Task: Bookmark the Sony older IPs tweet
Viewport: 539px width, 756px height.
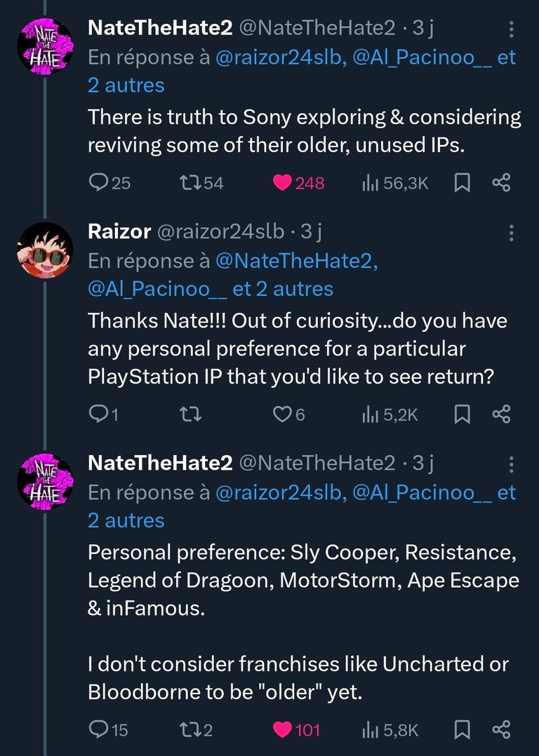Action: [x=463, y=183]
